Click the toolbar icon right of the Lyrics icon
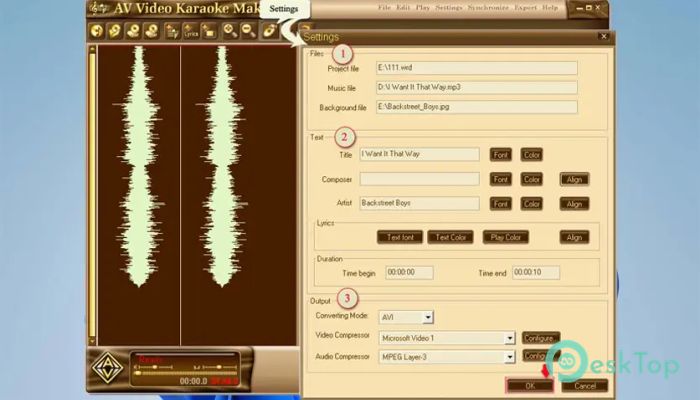The image size is (700, 400). (x=209, y=31)
